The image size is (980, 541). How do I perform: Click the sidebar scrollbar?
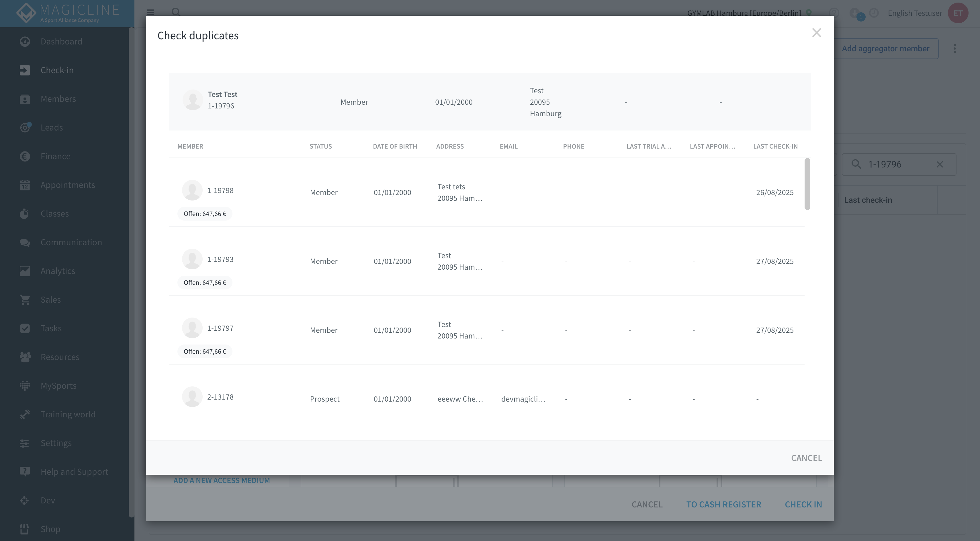[131, 272]
